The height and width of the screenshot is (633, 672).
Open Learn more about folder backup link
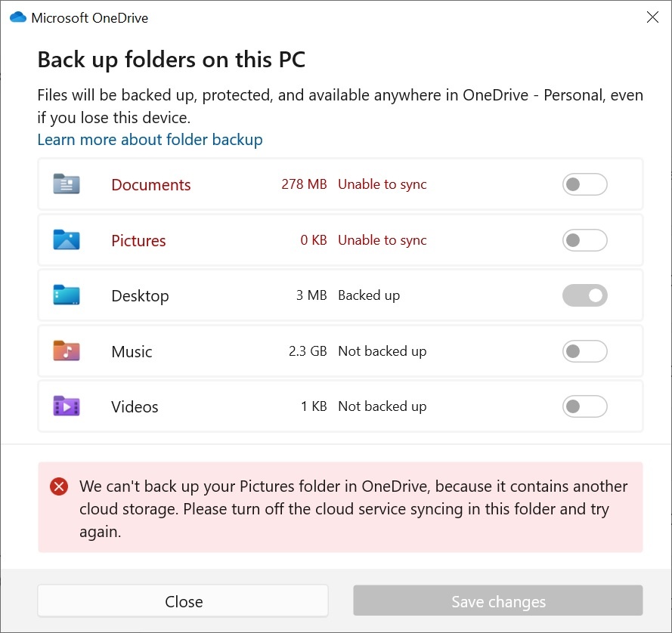(x=150, y=140)
